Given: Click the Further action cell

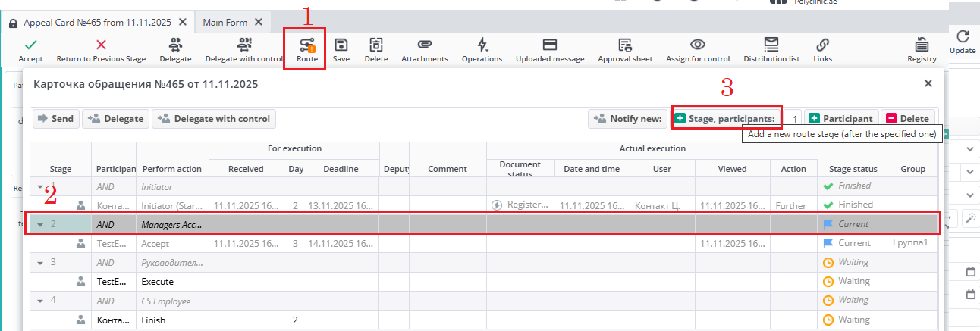Looking at the screenshot, I should 793,205.
